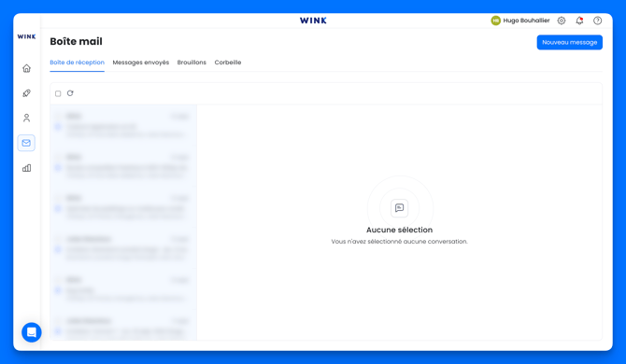Click the WINK logo in sidebar
Viewport: 626px width, 364px height.
(26, 36)
